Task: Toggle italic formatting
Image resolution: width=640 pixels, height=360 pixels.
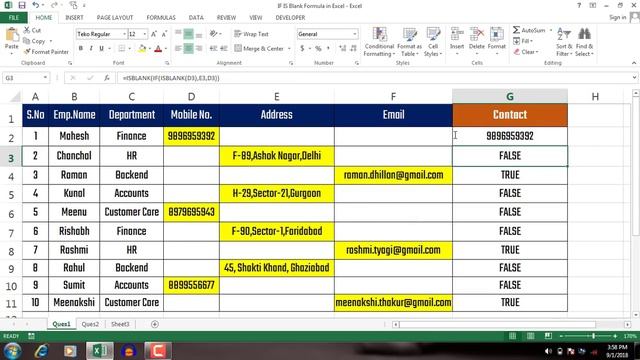Action: pyautogui.click(x=91, y=49)
